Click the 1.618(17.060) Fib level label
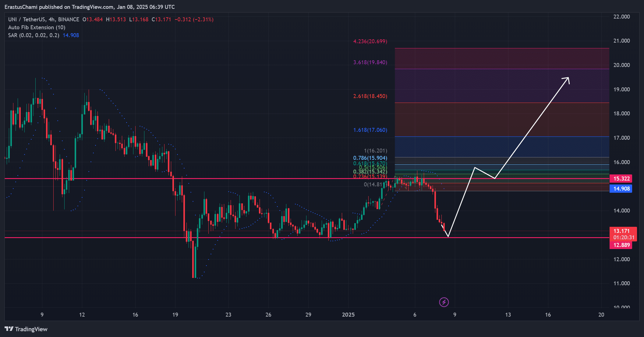 (370, 130)
